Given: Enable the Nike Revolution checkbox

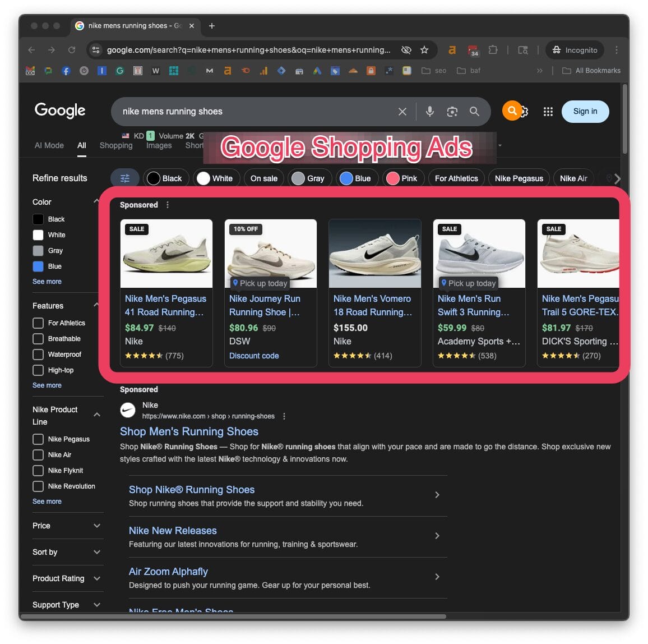Looking at the screenshot, I should click(38, 486).
